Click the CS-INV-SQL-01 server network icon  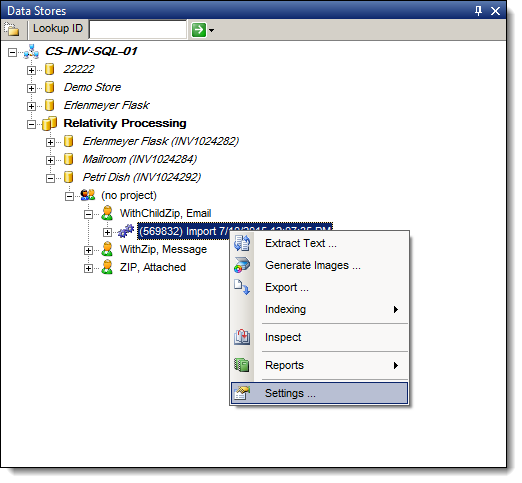point(31,51)
